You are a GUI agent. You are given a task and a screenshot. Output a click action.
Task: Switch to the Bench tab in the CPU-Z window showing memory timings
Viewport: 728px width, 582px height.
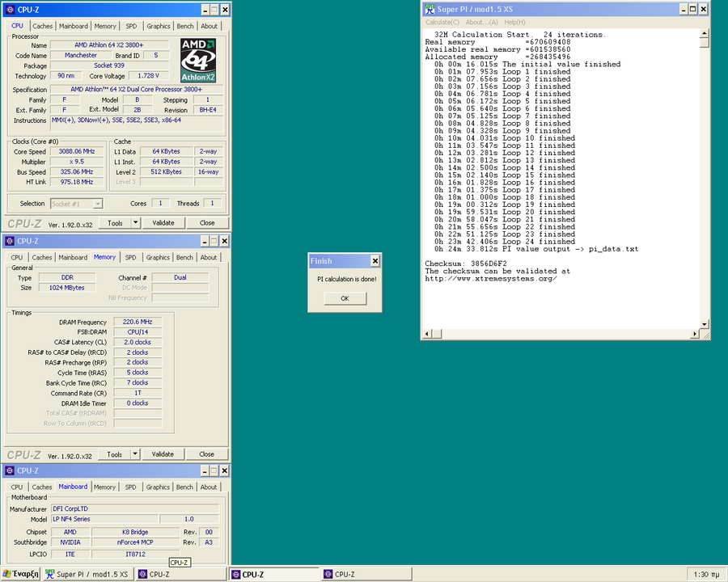[184, 258]
